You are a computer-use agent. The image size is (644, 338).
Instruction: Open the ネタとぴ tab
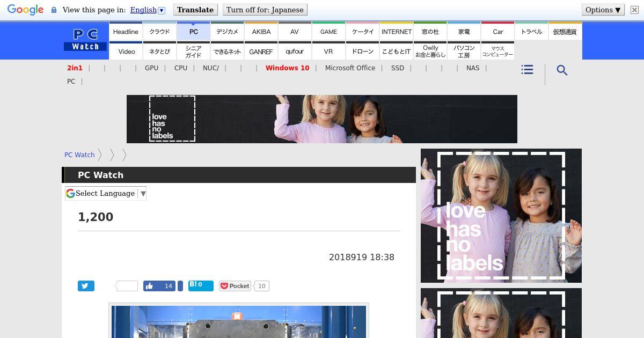[159, 51]
